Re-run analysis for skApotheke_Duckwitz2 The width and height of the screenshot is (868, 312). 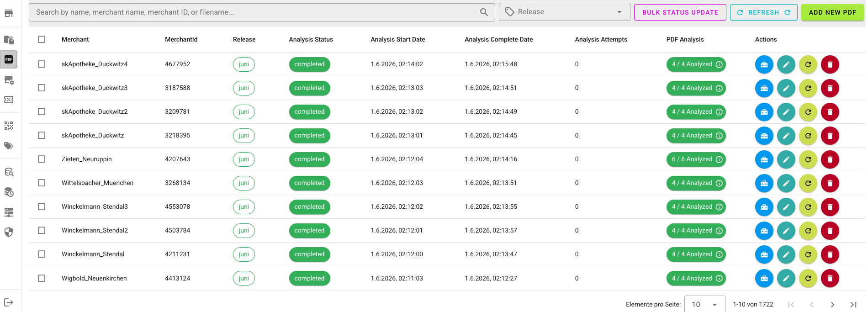click(808, 112)
